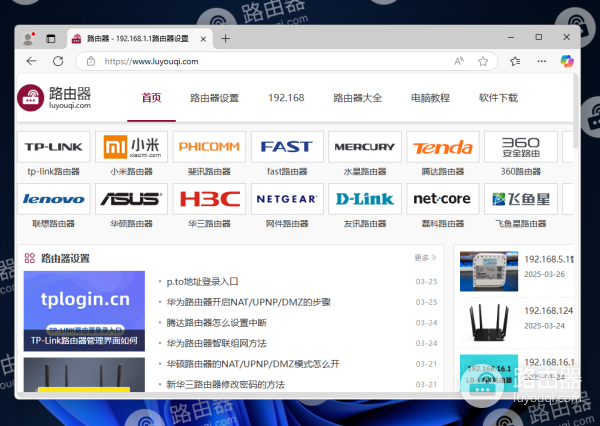Click the Lenovo brand logo

tap(54, 199)
